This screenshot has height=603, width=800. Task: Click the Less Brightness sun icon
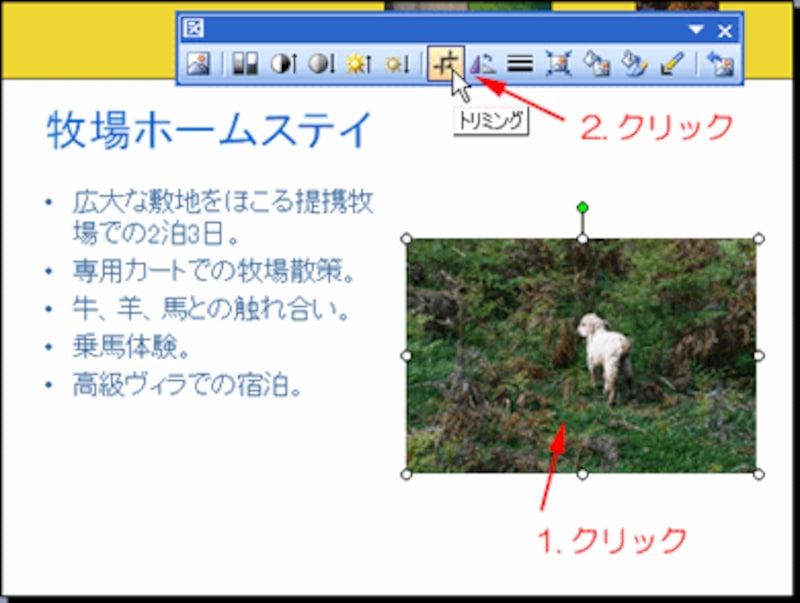pos(397,64)
